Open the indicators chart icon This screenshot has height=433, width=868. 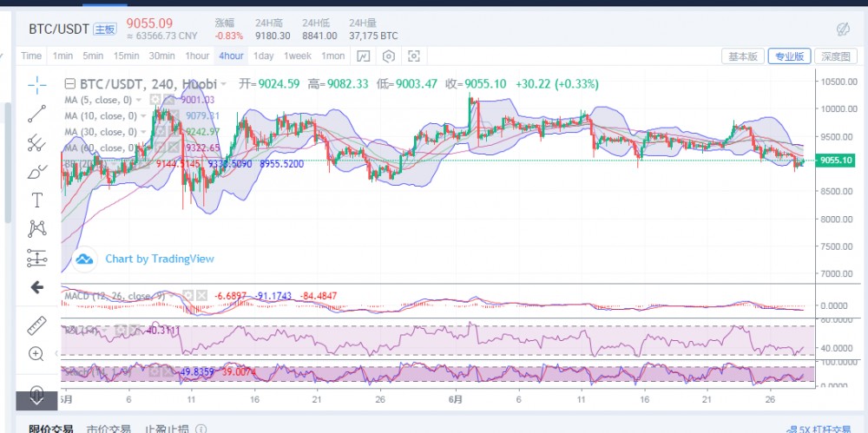point(363,56)
